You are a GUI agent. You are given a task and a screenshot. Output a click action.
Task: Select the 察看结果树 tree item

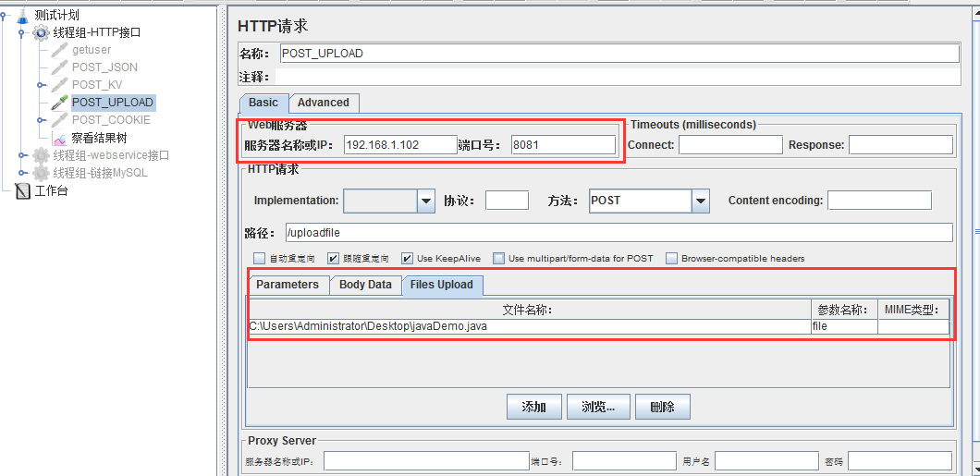click(x=99, y=138)
